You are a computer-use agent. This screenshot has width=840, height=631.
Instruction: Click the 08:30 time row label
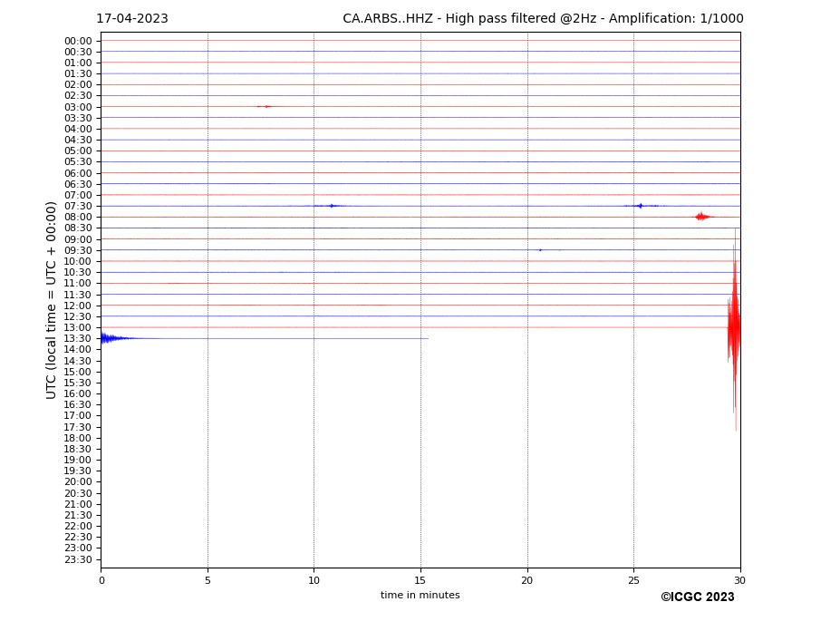click(78, 228)
